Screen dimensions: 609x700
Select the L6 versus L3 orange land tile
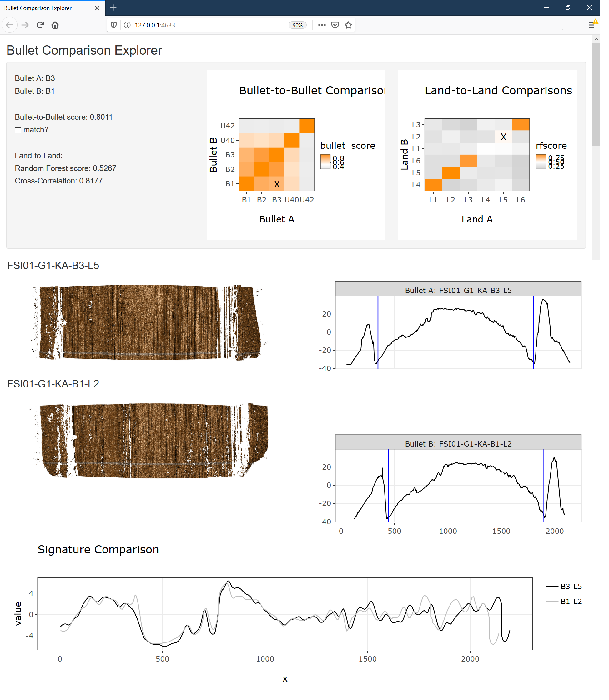pos(521,125)
